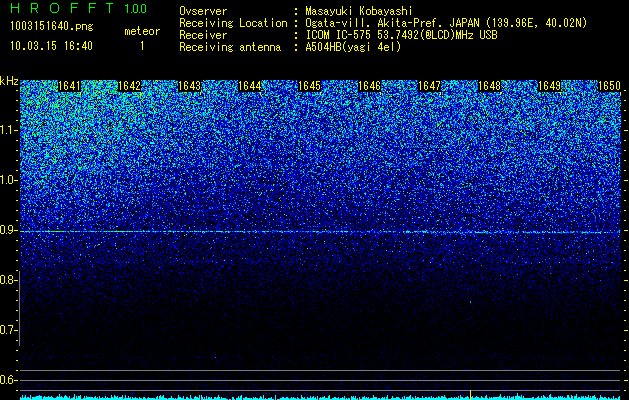The height and width of the screenshot is (400, 629).
Task: Click the A504HB(yagi 4el) antenna value
Action: (x=353, y=47)
